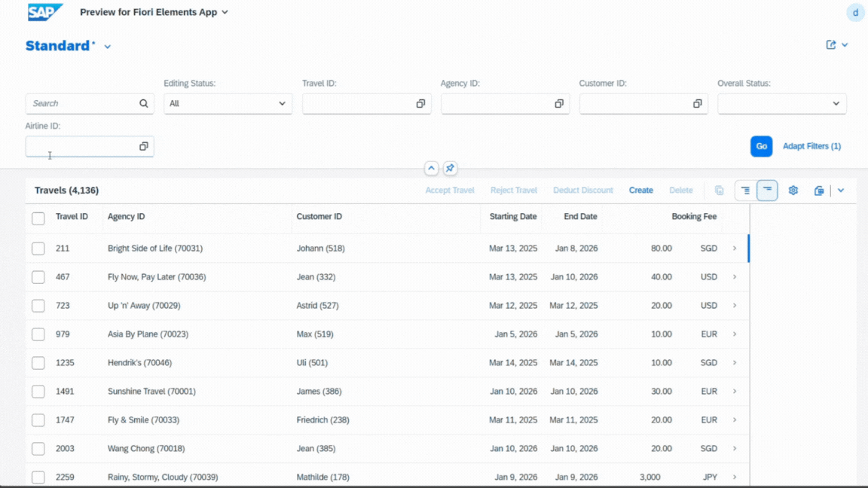
Task: Click the Agency ID column header
Action: coord(127,216)
